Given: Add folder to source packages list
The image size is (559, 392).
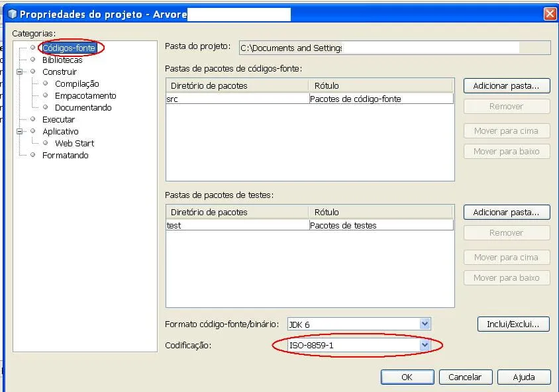Looking at the screenshot, I should (507, 86).
